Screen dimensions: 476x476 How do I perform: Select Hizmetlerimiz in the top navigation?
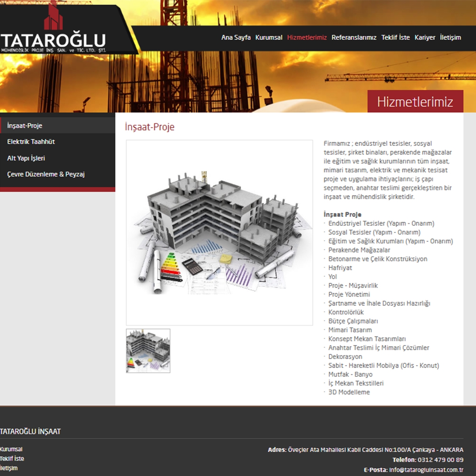pyautogui.click(x=307, y=37)
